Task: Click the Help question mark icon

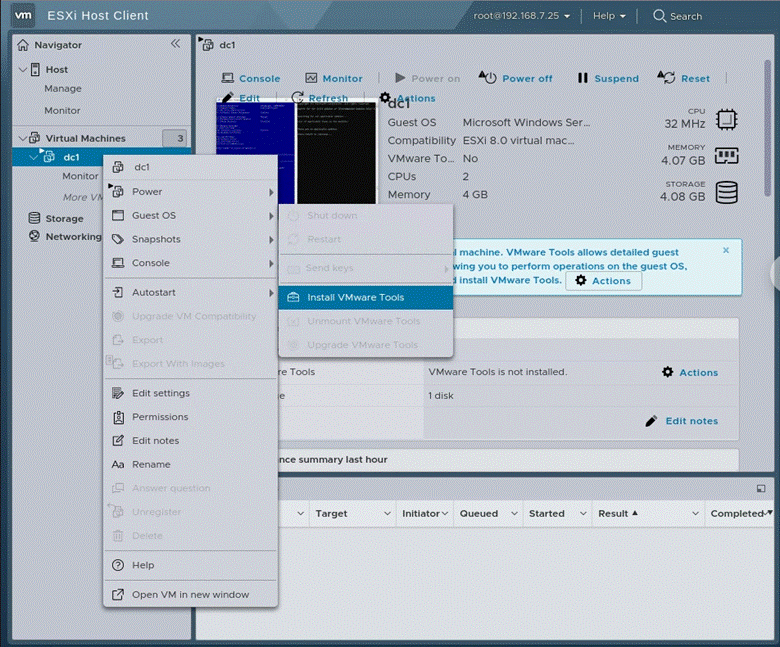Action: pyautogui.click(x=118, y=565)
